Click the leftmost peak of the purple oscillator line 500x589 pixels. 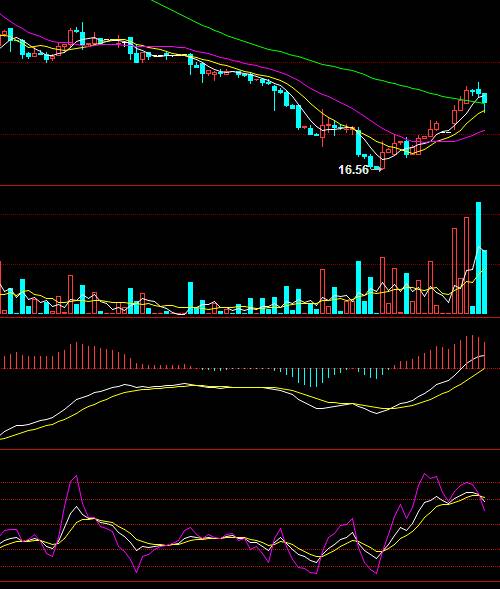77,476
